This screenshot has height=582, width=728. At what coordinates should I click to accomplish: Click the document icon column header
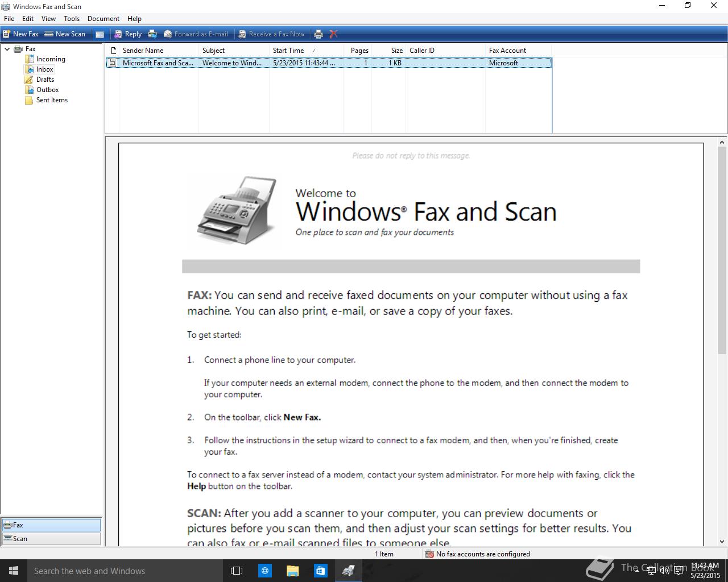pyautogui.click(x=113, y=51)
